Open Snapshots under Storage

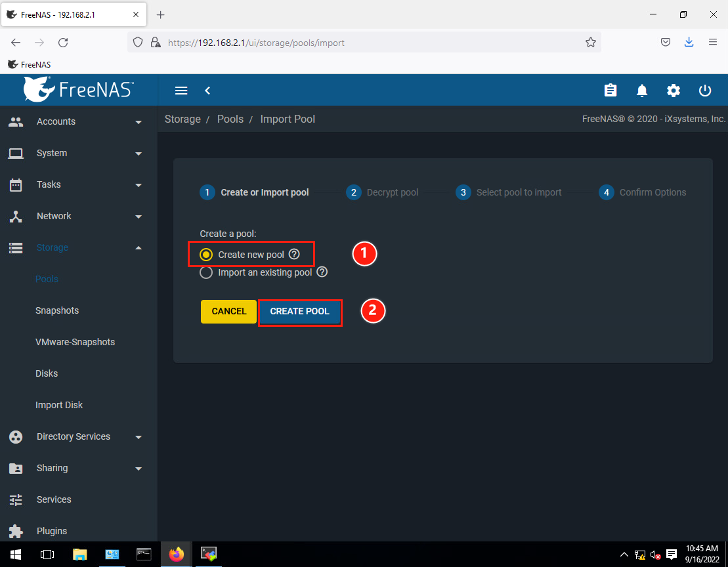pyautogui.click(x=57, y=310)
